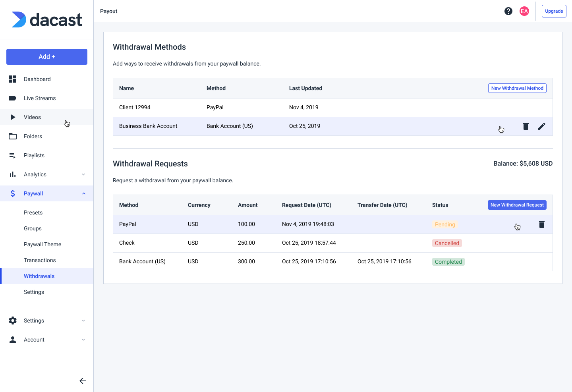Open the Folders section
Screen dimensions: 572x392
[x=13, y=136]
